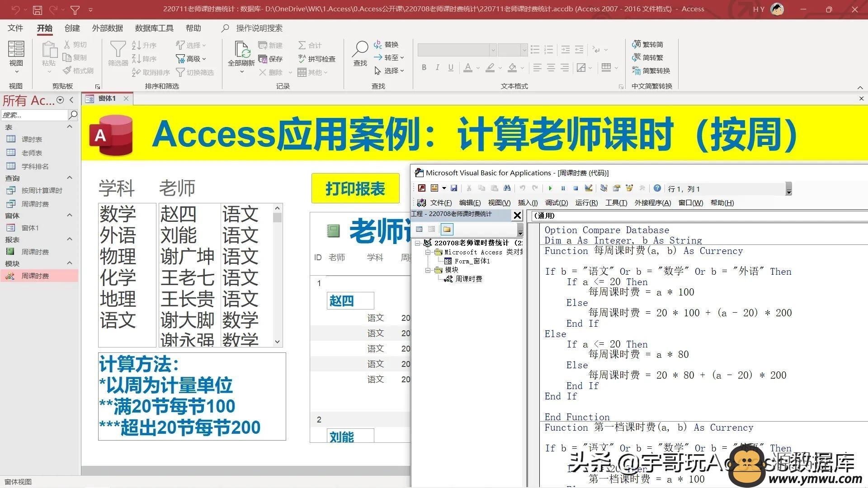Open 调试(D) menu in VBA editor
Viewport: 868px width, 488px height.
pos(557,203)
